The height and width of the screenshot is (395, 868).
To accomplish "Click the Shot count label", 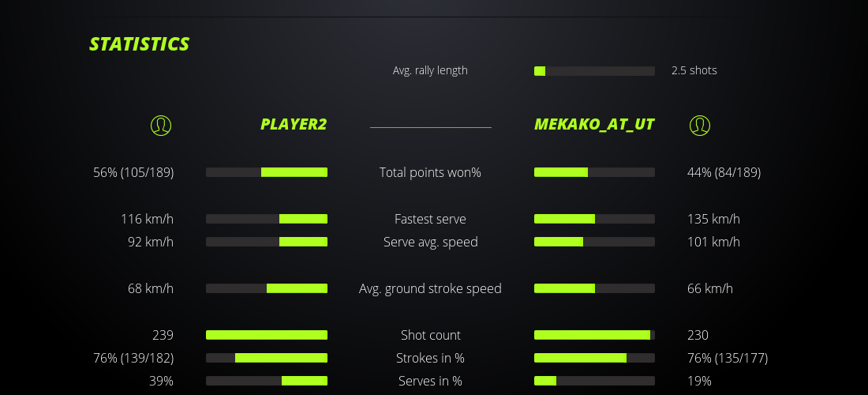I will (430, 335).
